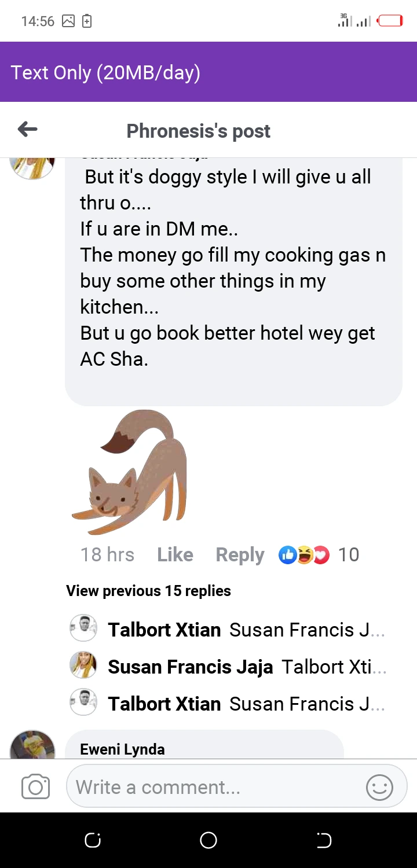Open Eweni Lynda's profile picture
This screenshot has height=868, width=417.
tap(32, 744)
